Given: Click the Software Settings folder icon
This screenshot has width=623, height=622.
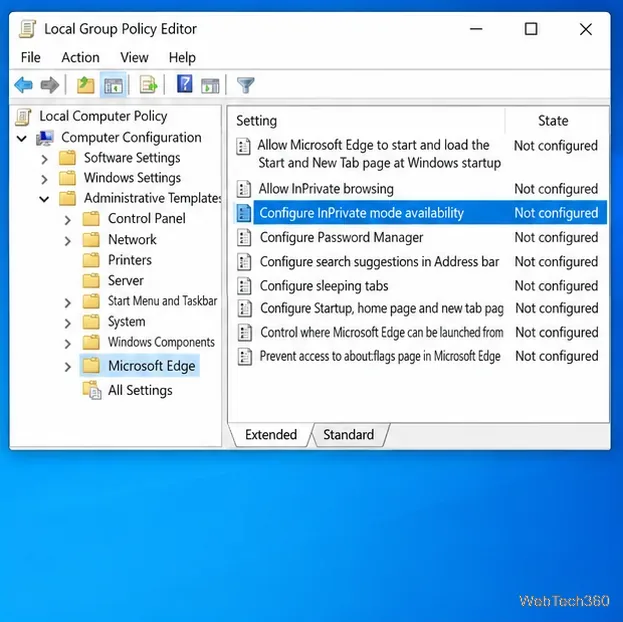Looking at the screenshot, I should pos(67,158).
